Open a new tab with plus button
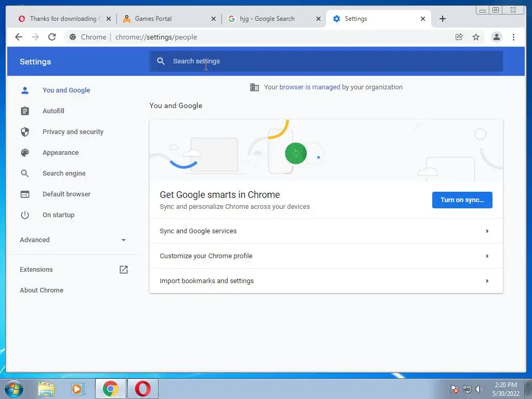 [443, 19]
